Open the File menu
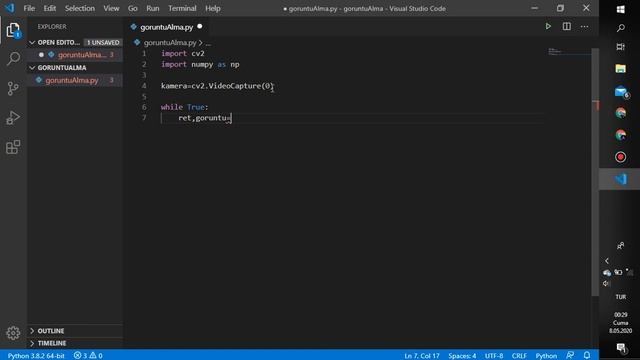The height and width of the screenshot is (360, 640). (29, 8)
